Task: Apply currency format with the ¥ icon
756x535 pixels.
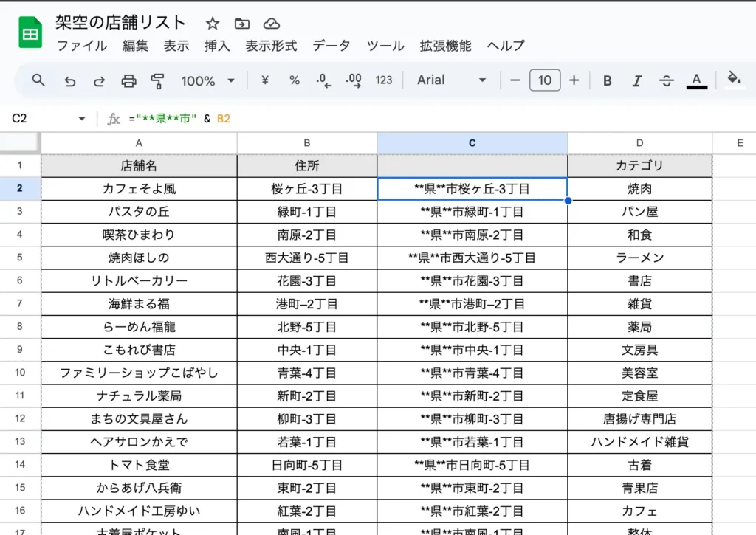Action: (264, 80)
